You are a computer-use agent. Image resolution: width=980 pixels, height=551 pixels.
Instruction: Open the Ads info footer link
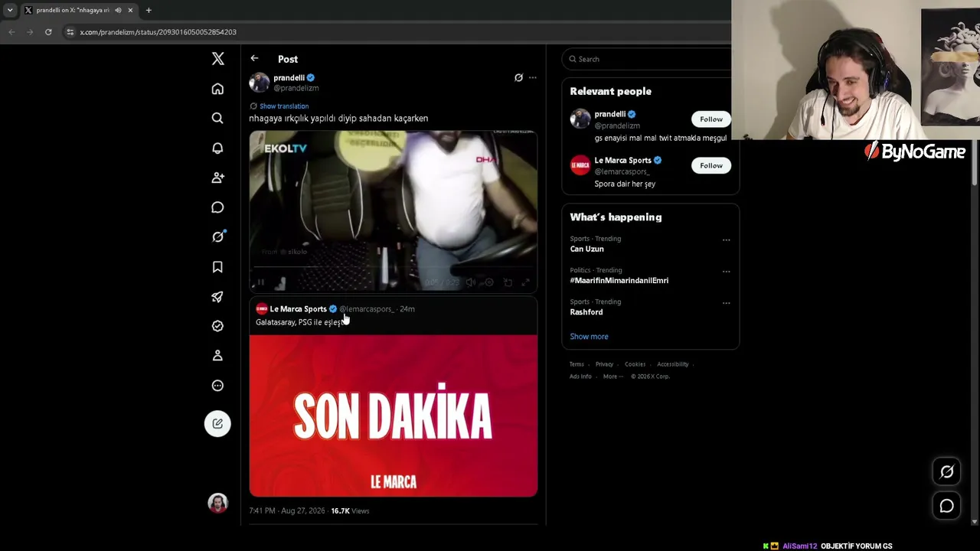click(x=580, y=377)
